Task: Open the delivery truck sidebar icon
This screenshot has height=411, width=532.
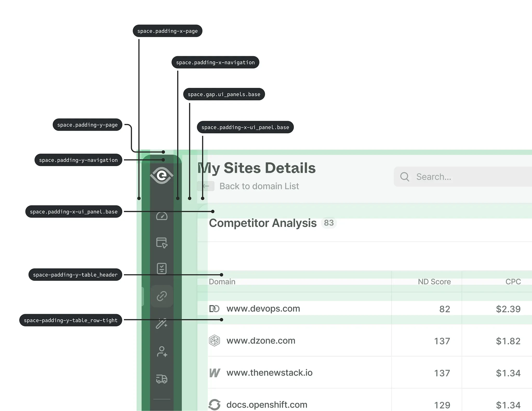Action: [x=162, y=379]
